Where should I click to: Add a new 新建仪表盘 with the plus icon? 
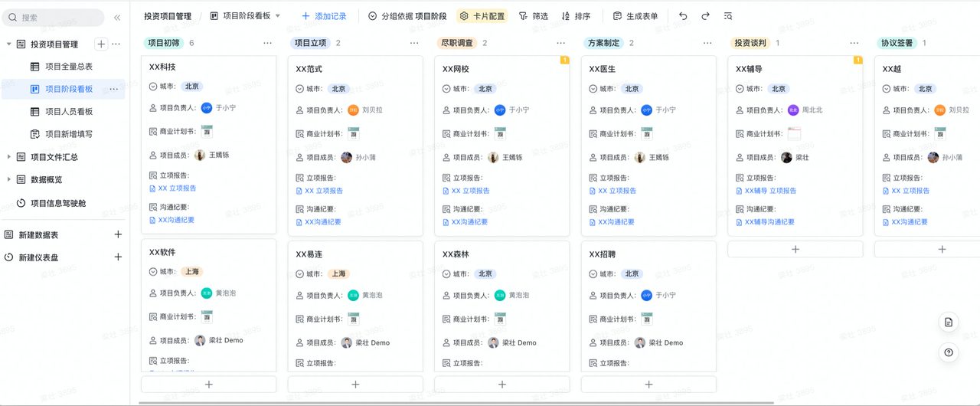[118, 257]
